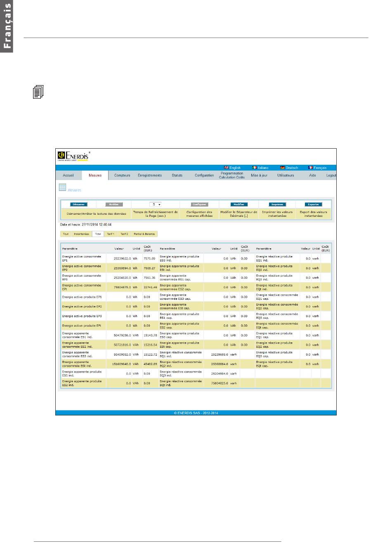Click the Imprimer button
The width and height of the screenshot is (392, 555).
click(277, 204)
